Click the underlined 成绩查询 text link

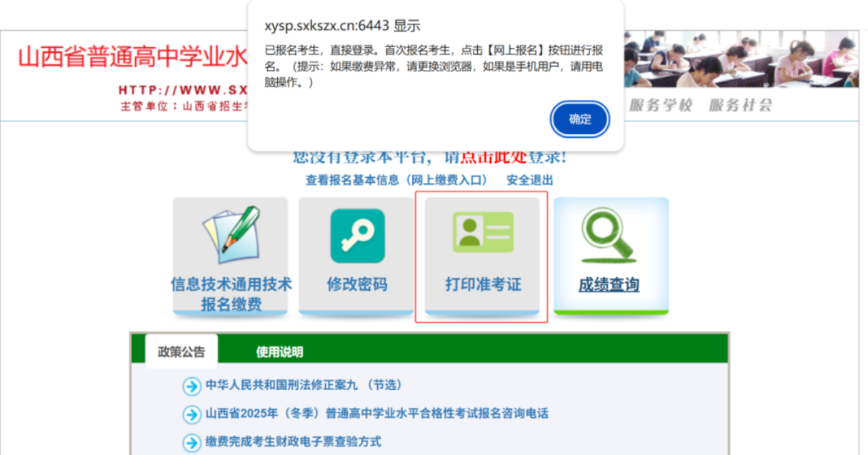coord(609,285)
